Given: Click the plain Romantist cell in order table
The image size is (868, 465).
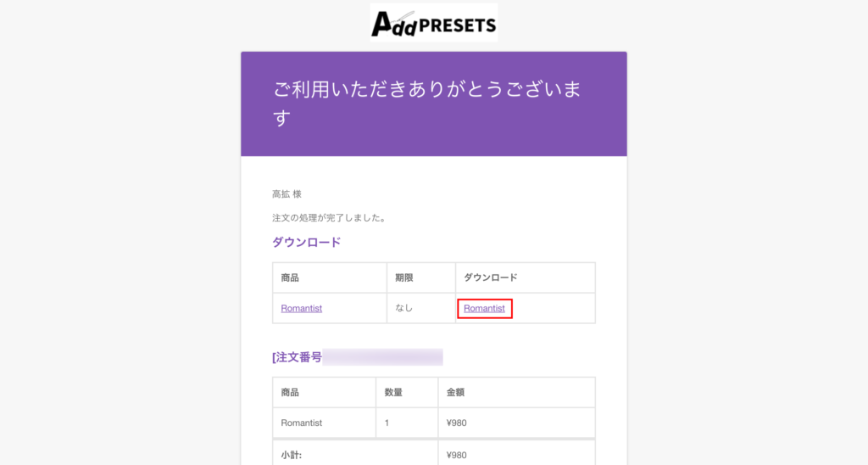Looking at the screenshot, I should [301, 423].
